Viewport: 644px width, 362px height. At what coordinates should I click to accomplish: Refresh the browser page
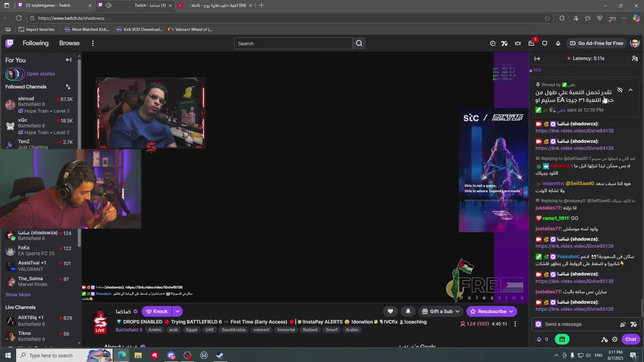point(19,18)
